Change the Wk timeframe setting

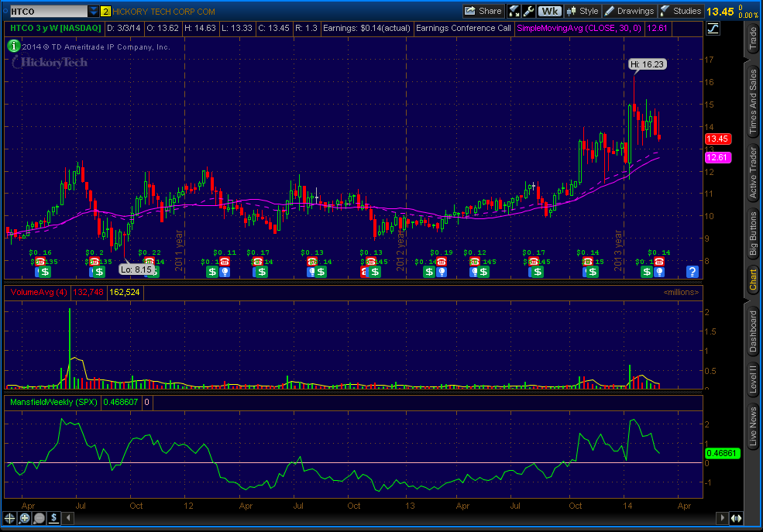pos(550,11)
